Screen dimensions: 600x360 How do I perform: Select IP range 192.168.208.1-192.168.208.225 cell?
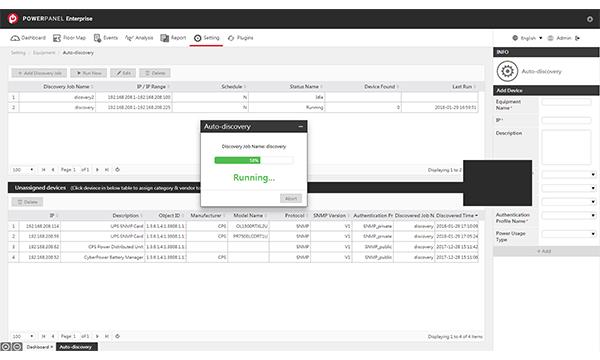pyautogui.click(x=134, y=108)
